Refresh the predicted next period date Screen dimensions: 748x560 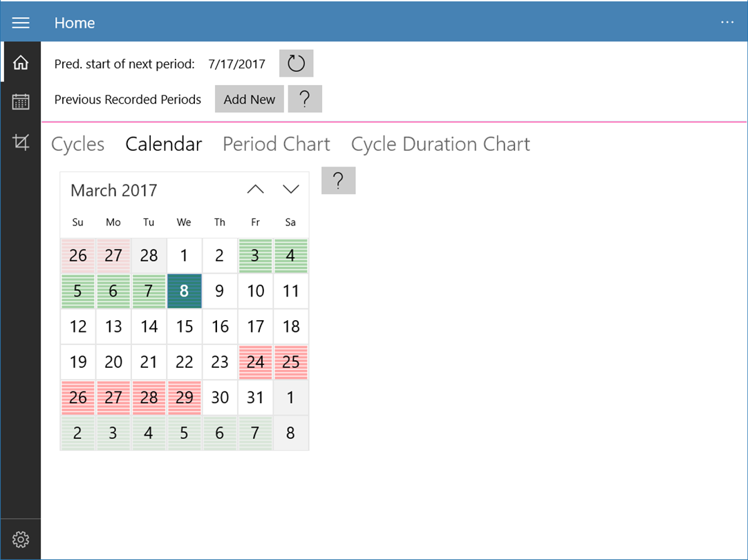point(296,64)
